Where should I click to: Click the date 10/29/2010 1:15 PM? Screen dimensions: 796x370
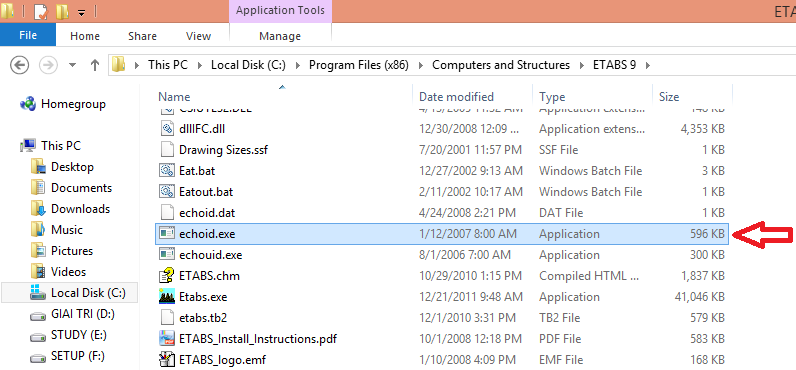coord(470,276)
